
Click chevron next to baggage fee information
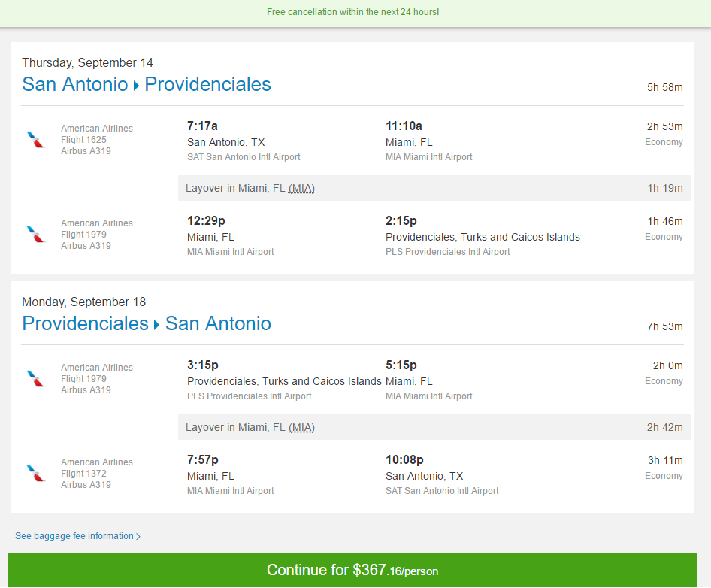(138, 536)
